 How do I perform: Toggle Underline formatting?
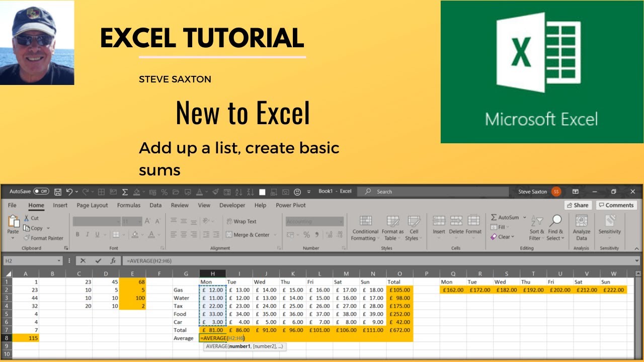tap(97, 234)
